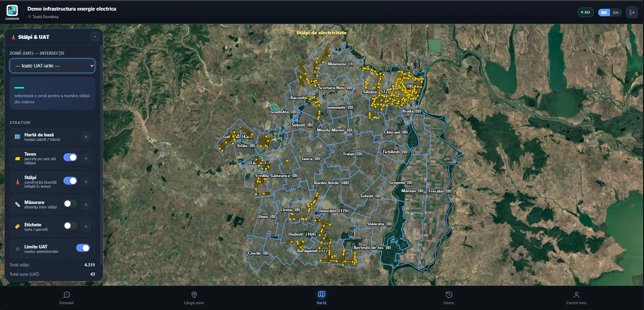Click the logout arrow icon
The width and height of the screenshot is (644, 310).
click(x=632, y=13)
